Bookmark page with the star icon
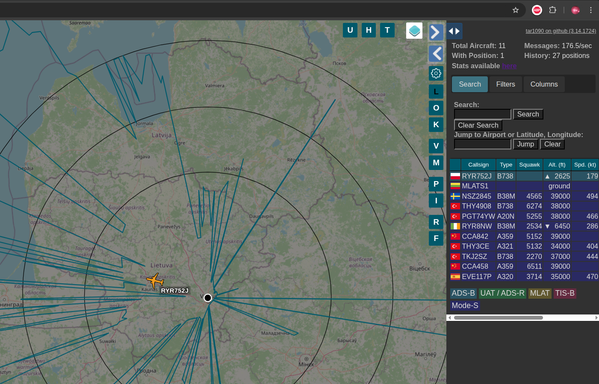Screen dimensions: 599x384 pos(515,10)
